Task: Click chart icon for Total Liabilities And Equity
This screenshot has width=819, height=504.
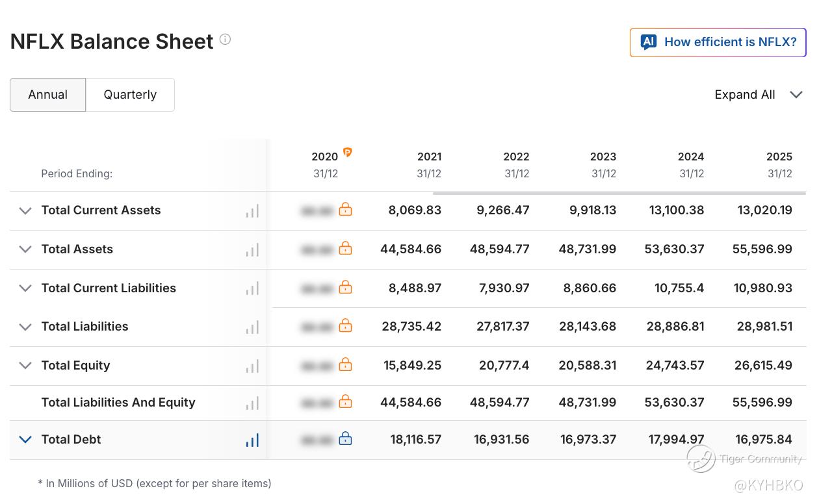Action: (x=252, y=403)
